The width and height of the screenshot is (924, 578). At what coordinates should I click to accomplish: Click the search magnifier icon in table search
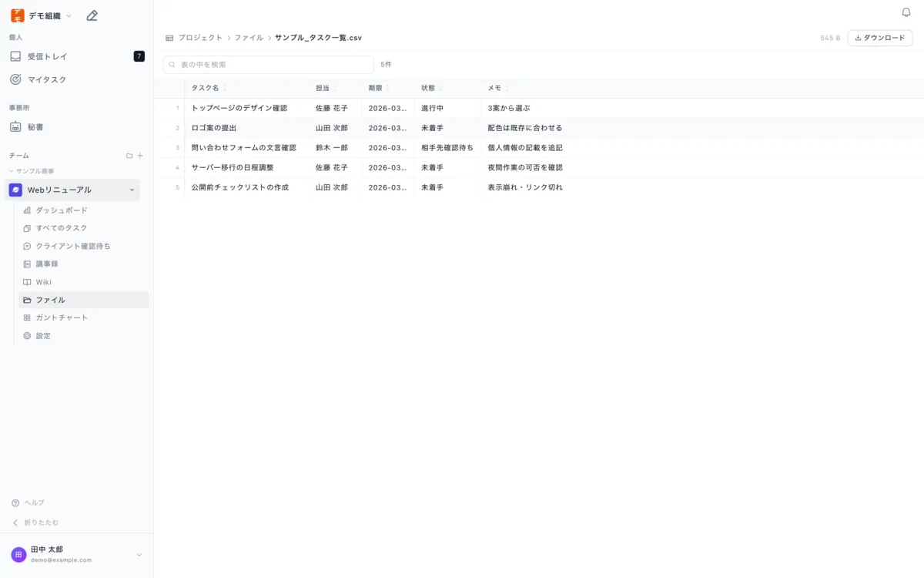172,65
